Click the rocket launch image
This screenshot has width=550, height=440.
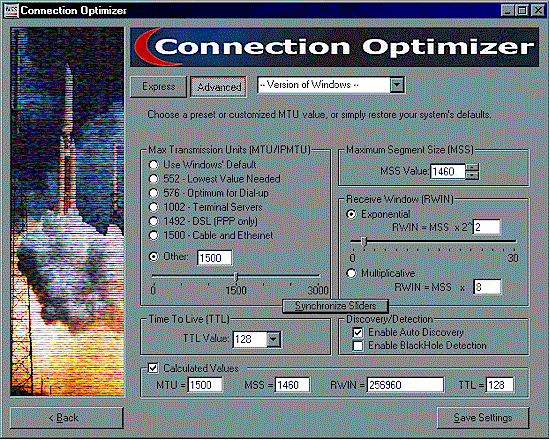tap(67, 212)
